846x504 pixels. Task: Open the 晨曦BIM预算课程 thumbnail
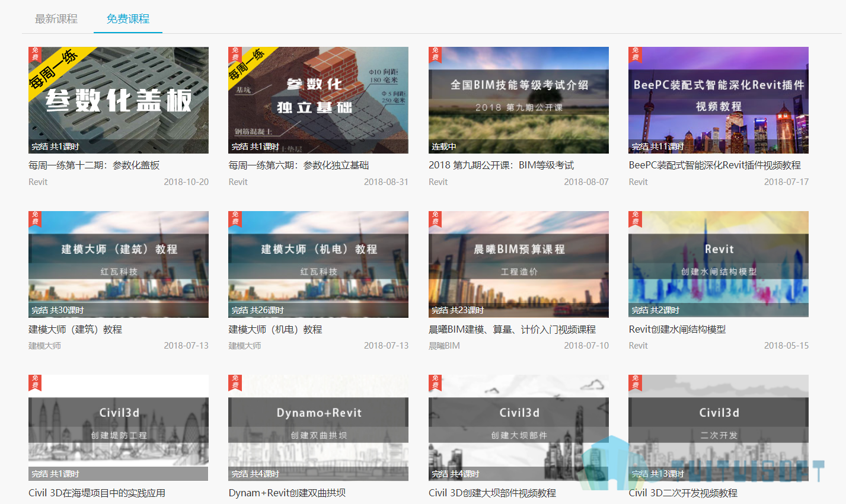pyautogui.click(x=519, y=264)
